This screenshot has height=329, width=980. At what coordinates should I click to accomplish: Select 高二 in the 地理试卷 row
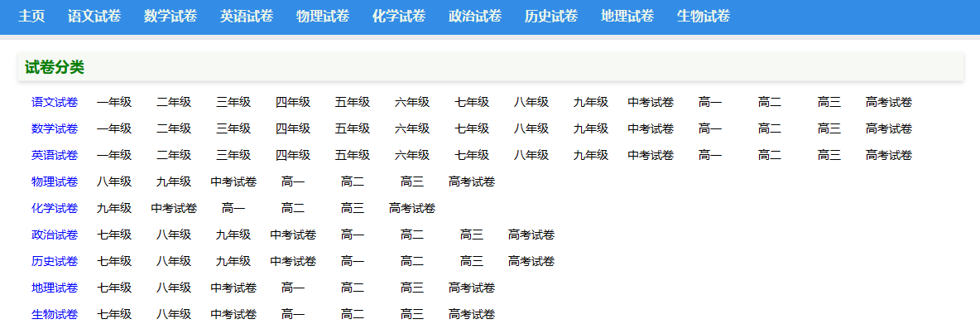pyautogui.click(x=353, y=288)
